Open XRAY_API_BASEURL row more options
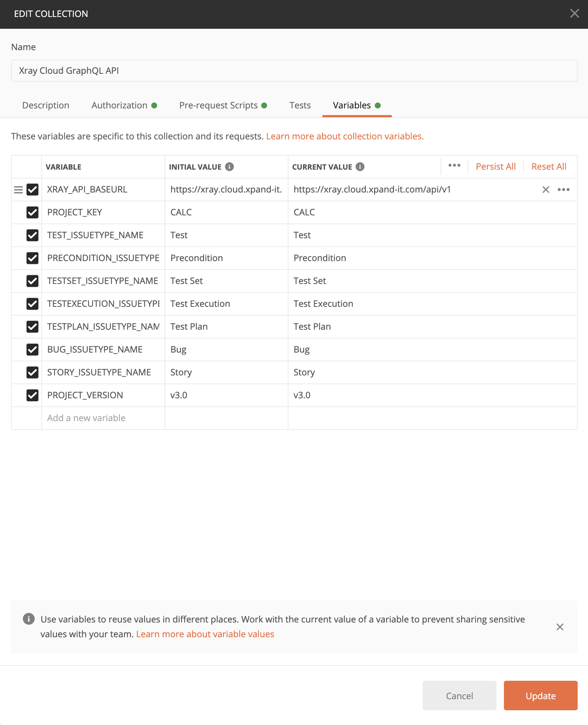The width and height of the screenshot is (588, 725). [x=563, y=190]
